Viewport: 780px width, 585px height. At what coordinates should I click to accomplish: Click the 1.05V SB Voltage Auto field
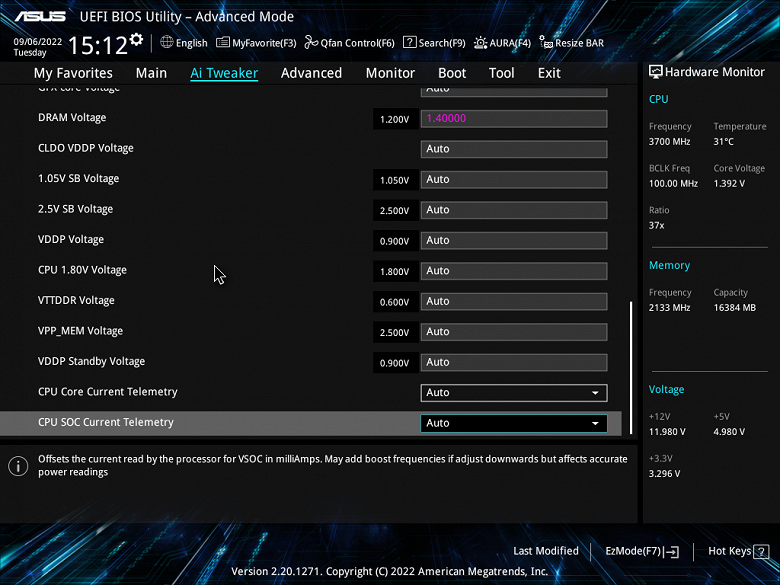pos(514,180)
